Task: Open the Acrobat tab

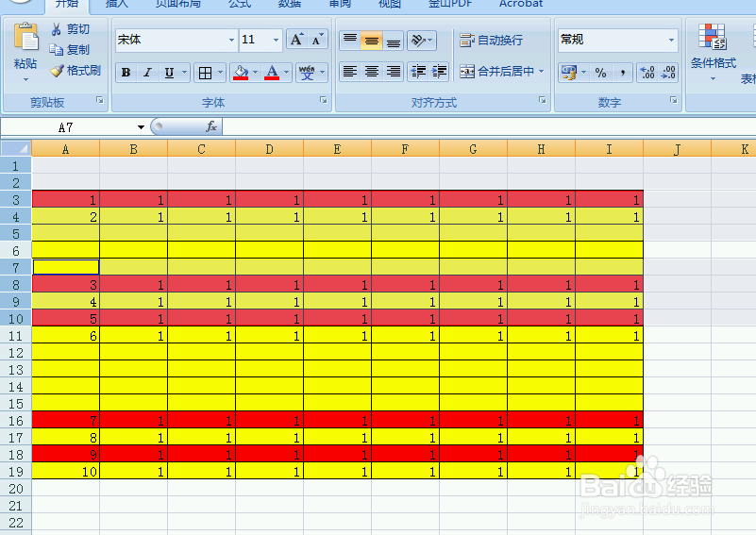Action: 521,4
